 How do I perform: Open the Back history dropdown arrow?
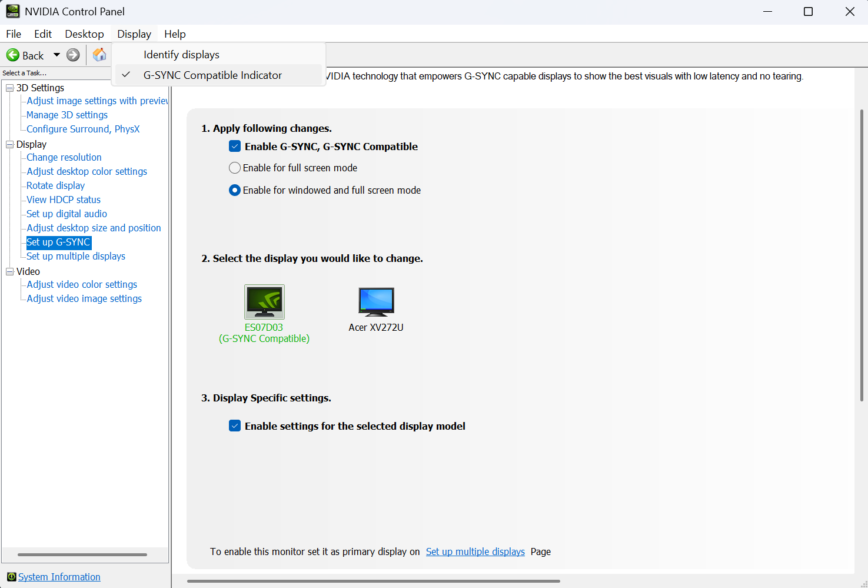pyautogui.click(x=56, y=55)
